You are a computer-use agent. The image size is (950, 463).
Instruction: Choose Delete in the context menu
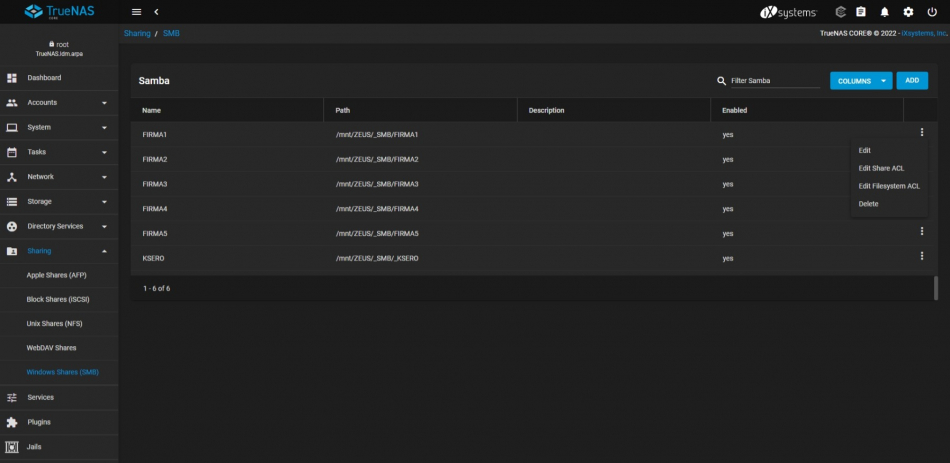868,204
